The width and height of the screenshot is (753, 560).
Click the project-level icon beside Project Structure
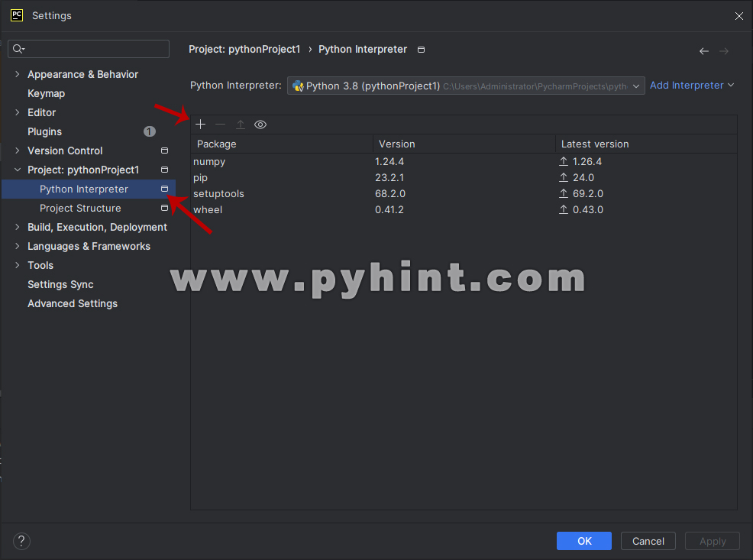coord(164,208)
